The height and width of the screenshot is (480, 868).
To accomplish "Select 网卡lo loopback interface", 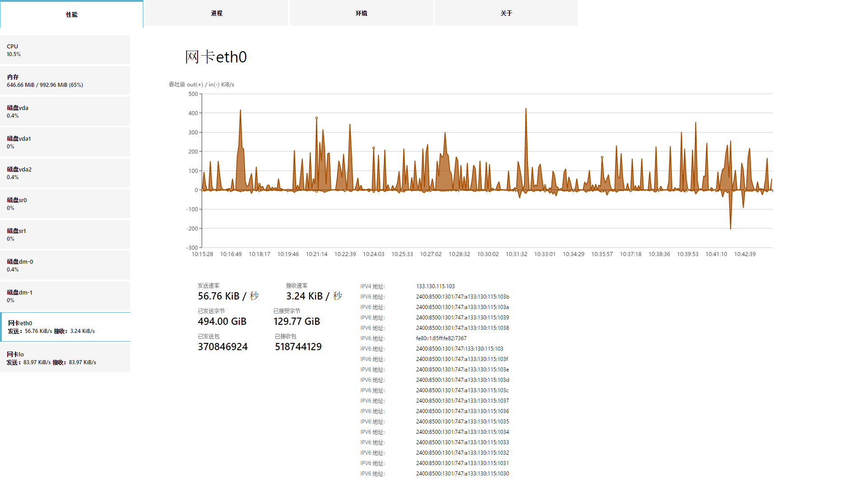I will tap(65, 358).
